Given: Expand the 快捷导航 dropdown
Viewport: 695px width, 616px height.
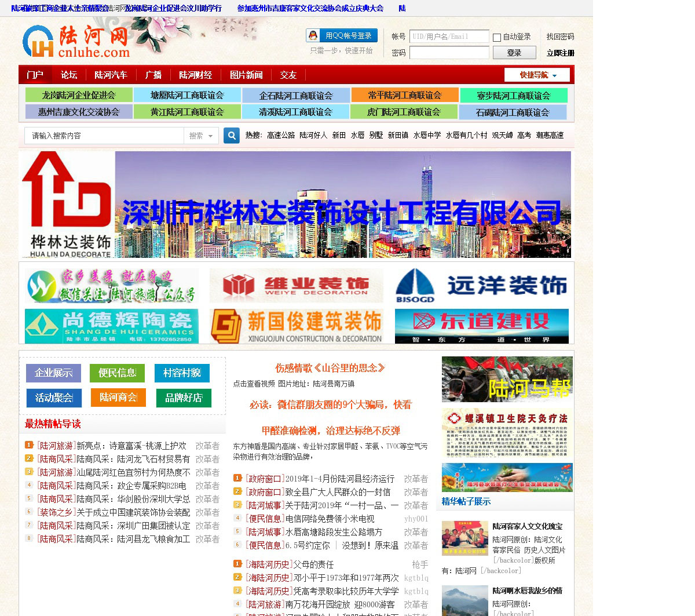Looking at the screenshot, I should (x=537, y=75).
